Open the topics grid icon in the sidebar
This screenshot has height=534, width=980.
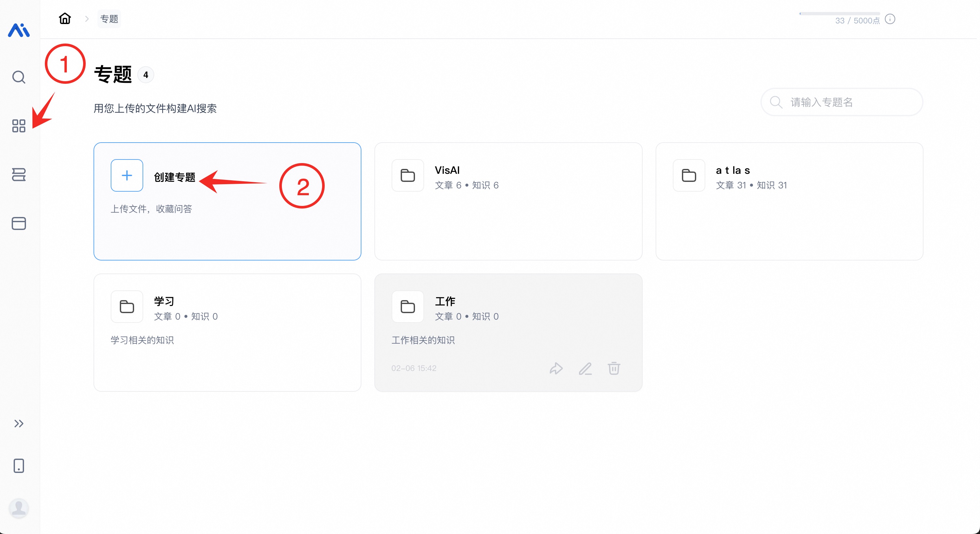point(19,126)
